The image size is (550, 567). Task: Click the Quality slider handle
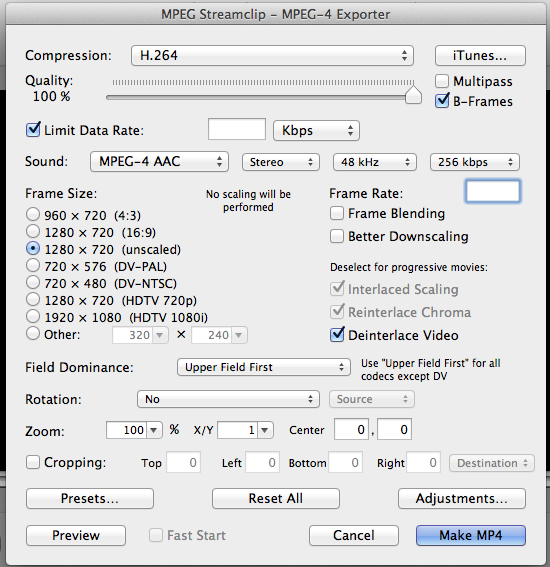point(413,95)
